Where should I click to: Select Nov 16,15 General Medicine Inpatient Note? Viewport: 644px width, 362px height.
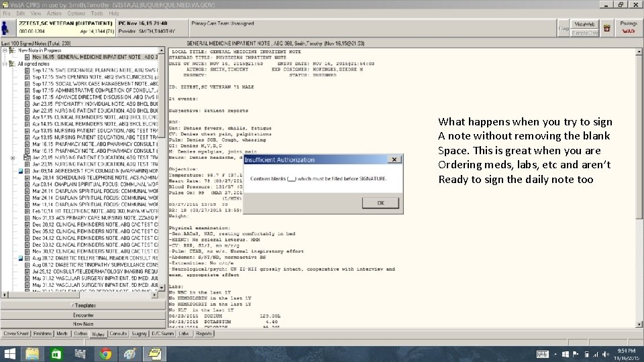pyautogui.click(x=95, y=57)
